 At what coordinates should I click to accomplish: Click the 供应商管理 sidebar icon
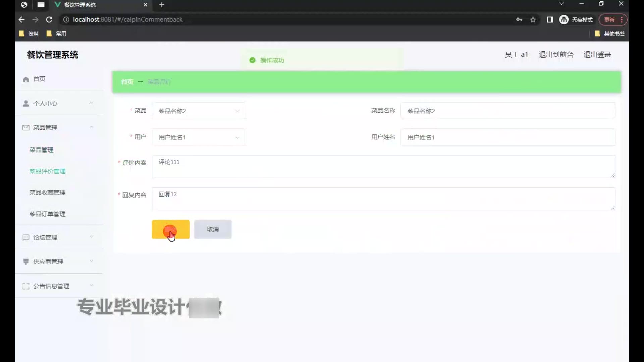tap(26, 262)
